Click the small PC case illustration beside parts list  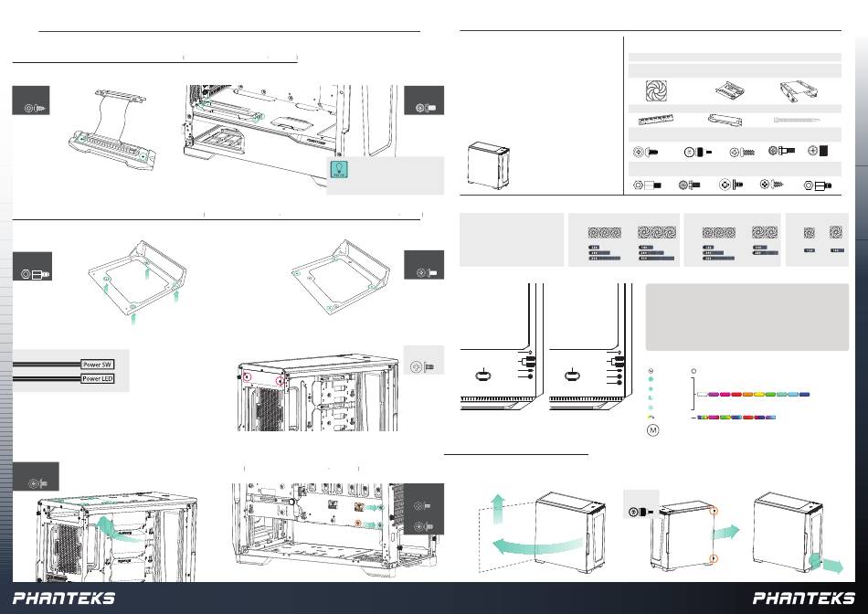(x=488, y=165)
